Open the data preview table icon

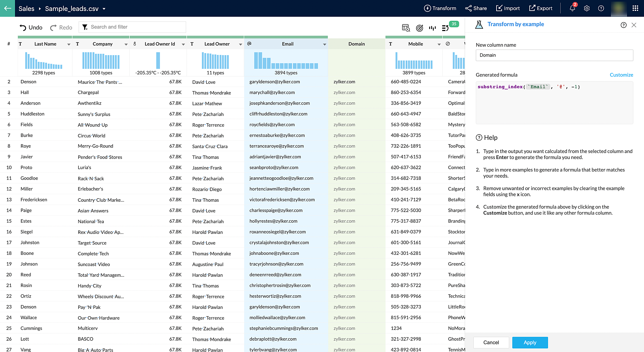click(x=406, y=28)
